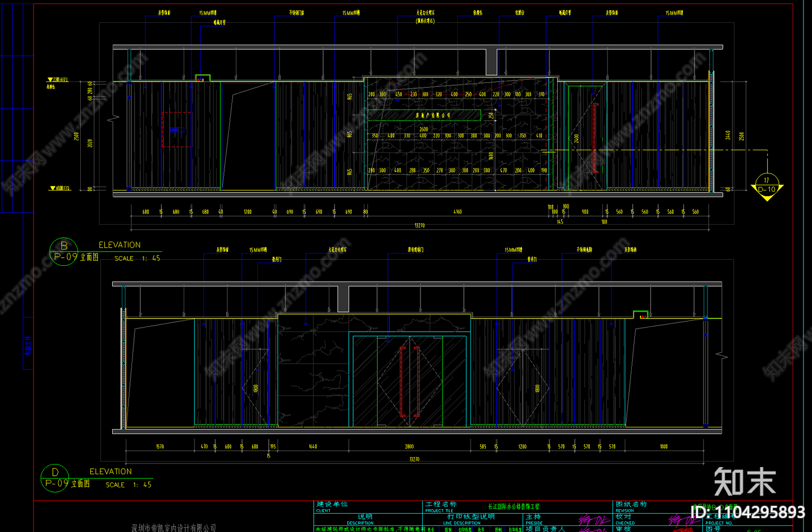Viewport: 812px width, 532px height.
Task: Click the 'PROJECT NO.' label
Action: (x=719, y=523)
